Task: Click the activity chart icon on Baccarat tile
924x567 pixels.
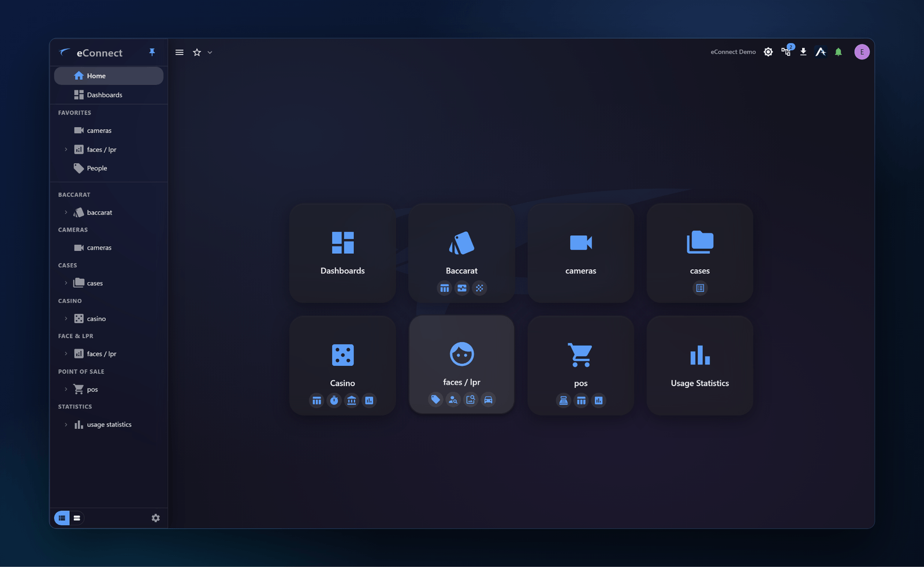Action: (x=462, y=288)
